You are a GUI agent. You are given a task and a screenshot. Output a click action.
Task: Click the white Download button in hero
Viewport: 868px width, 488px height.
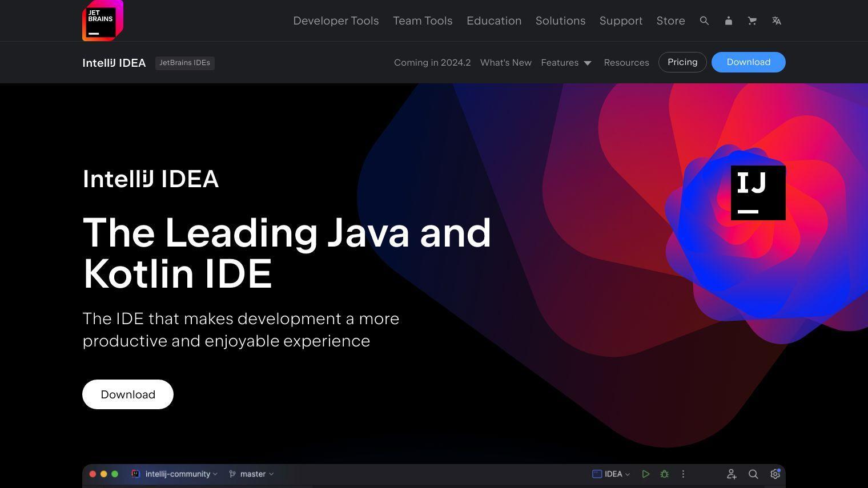[128, 394]
